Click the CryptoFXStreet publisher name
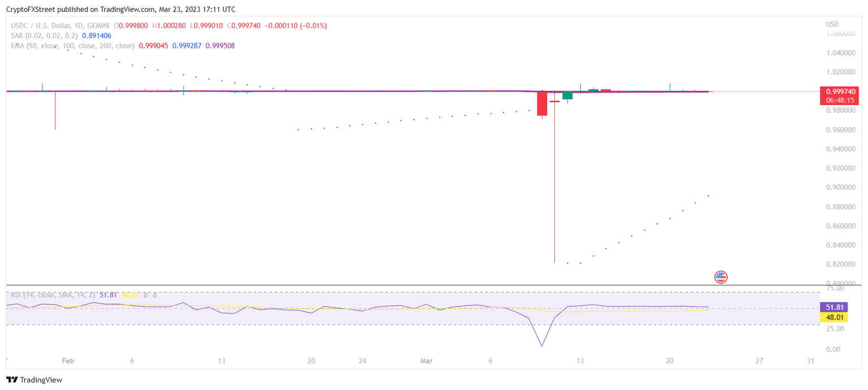 [31, 9]
